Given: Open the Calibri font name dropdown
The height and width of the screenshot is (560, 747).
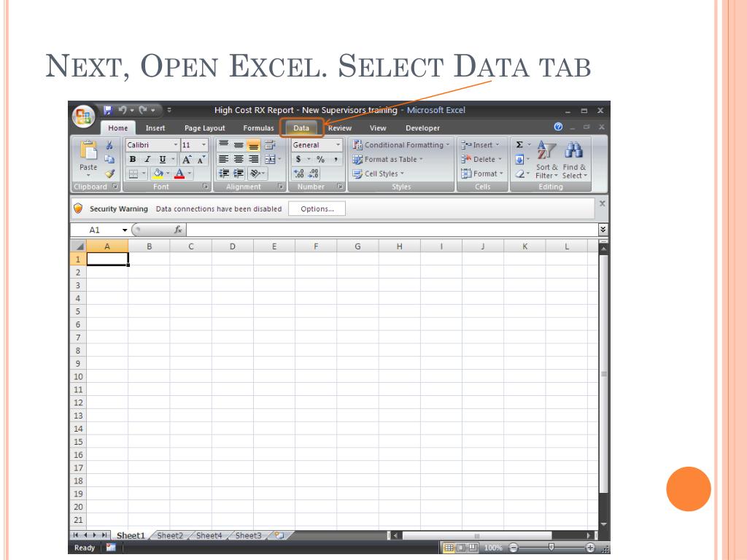Looking at the screenshot, I should pos(175,145).
